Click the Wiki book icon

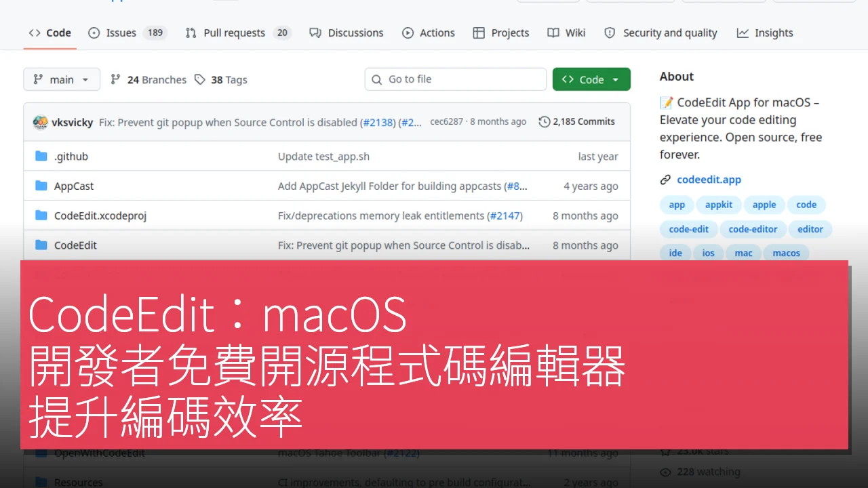click(x=553, y=33)
